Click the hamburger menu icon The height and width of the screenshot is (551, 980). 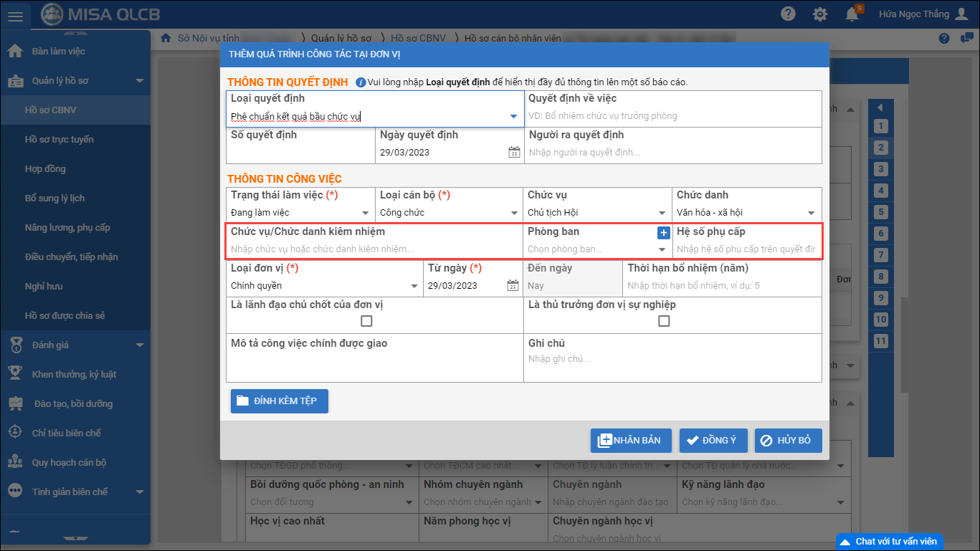tap(15, 15)
